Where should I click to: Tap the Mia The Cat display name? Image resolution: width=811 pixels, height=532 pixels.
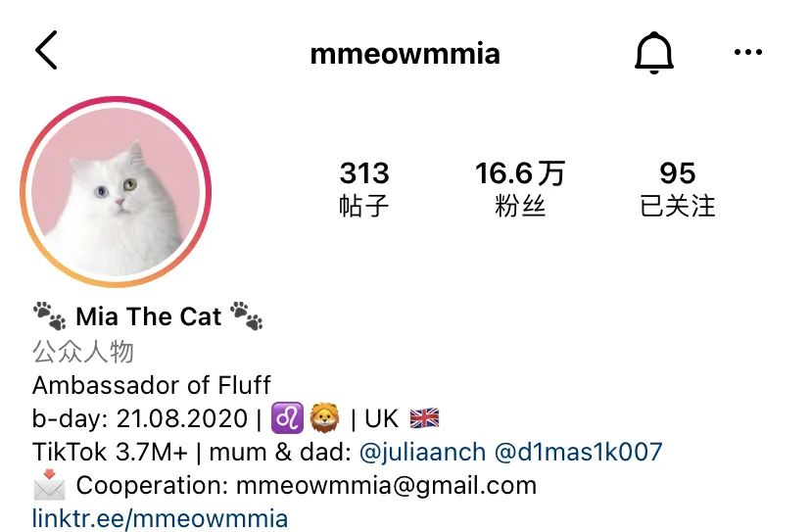(149, 316)
